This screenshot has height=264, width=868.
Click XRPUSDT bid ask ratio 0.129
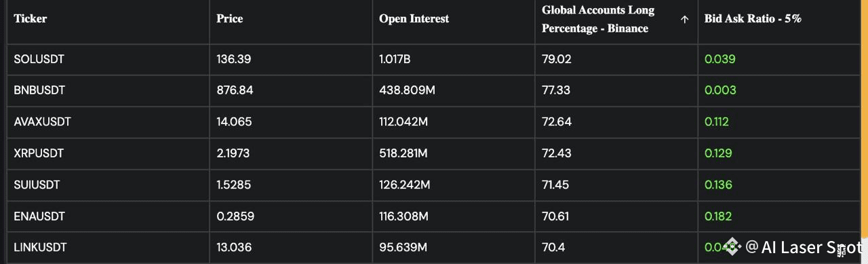click(x=718, y=153)
